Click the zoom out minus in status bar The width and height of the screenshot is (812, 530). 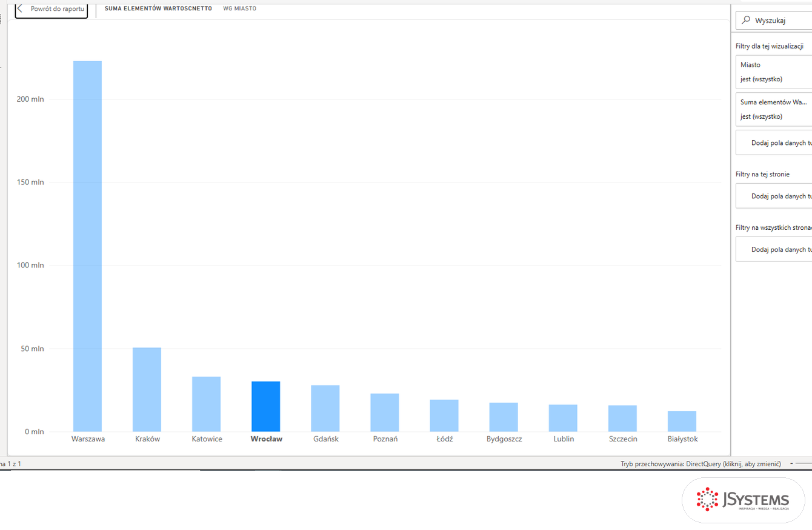(x=791, y=464)
